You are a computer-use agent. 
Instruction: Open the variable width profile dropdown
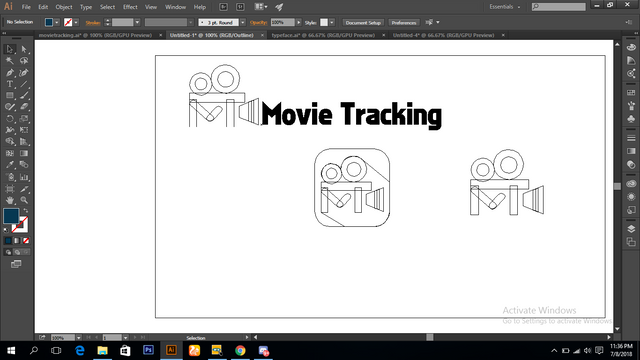[x=190, y=22]
